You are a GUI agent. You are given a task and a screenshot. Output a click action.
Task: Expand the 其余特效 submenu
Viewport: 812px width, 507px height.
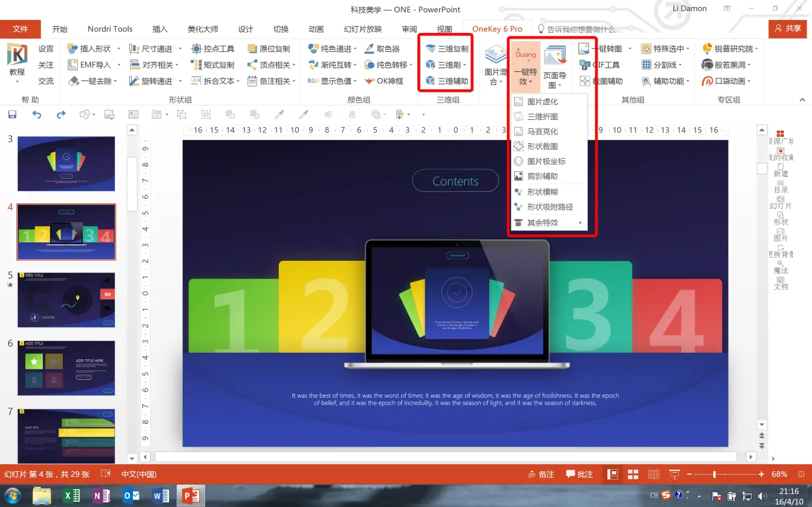point(549,223)
